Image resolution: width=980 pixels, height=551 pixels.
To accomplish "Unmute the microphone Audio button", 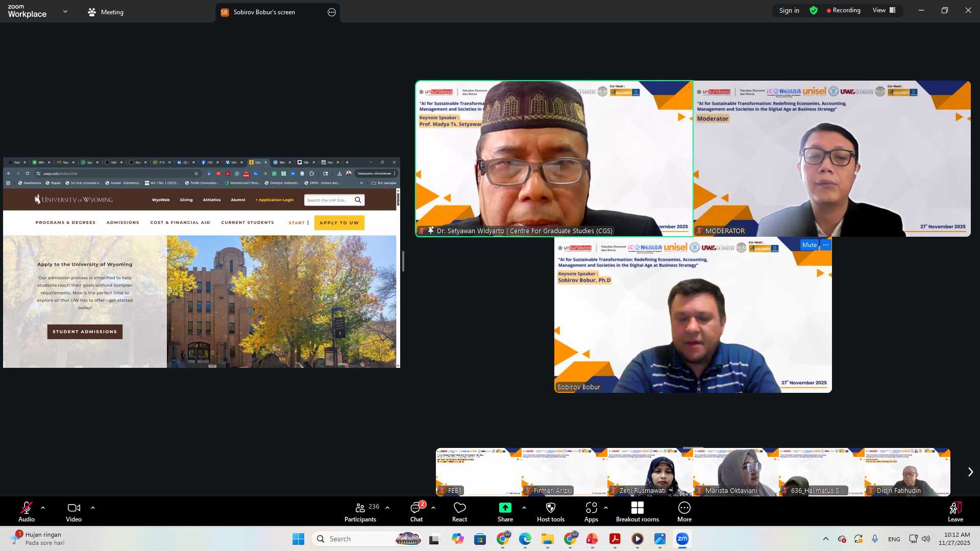I will [x=27, y=512].
